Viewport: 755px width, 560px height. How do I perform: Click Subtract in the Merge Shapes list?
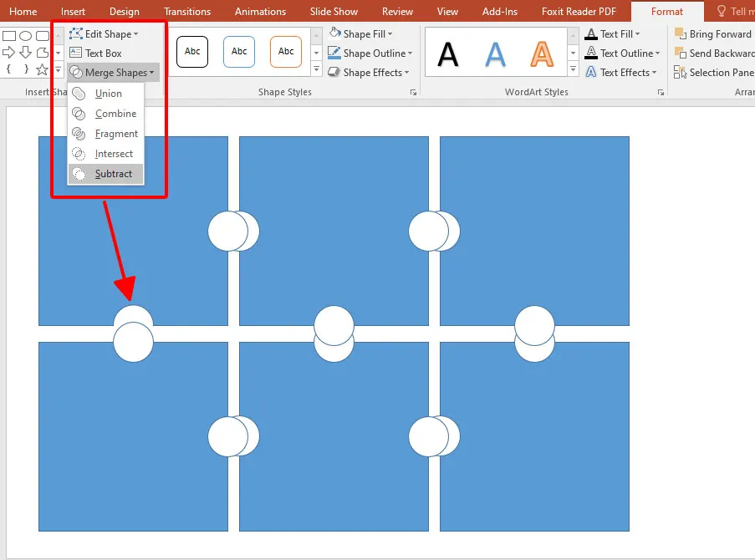(x=113, y=174)
